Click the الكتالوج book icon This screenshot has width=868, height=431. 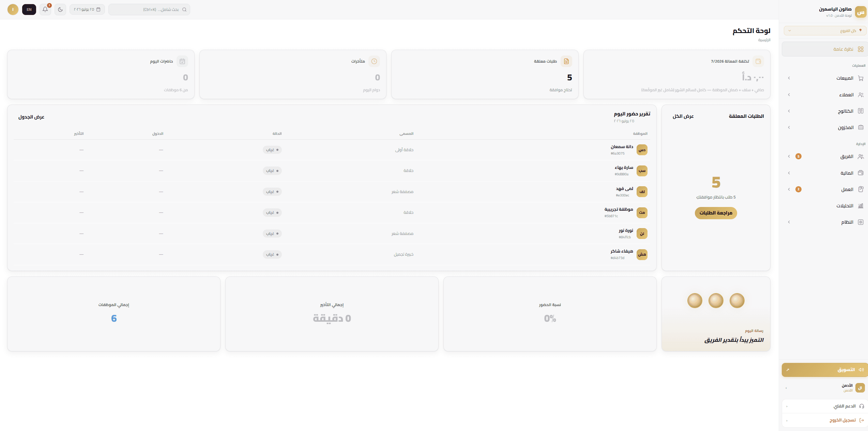861,111
